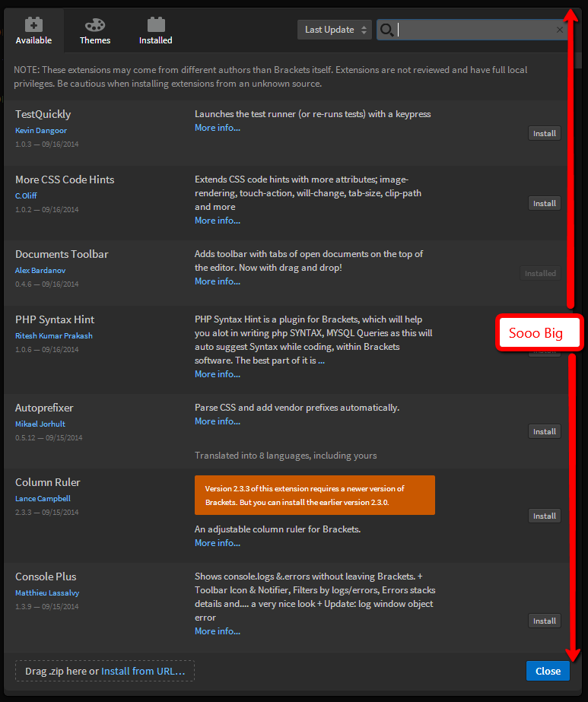Open More info for Documents Toolbar
This screenshot has width=588, height=702.
[218, 281]
